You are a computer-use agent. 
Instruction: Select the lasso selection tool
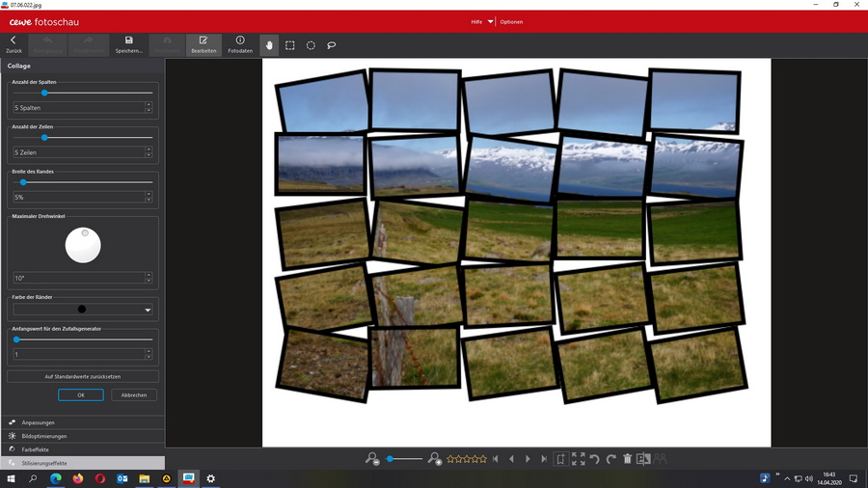pyautogui.click(x=331, y=45)
